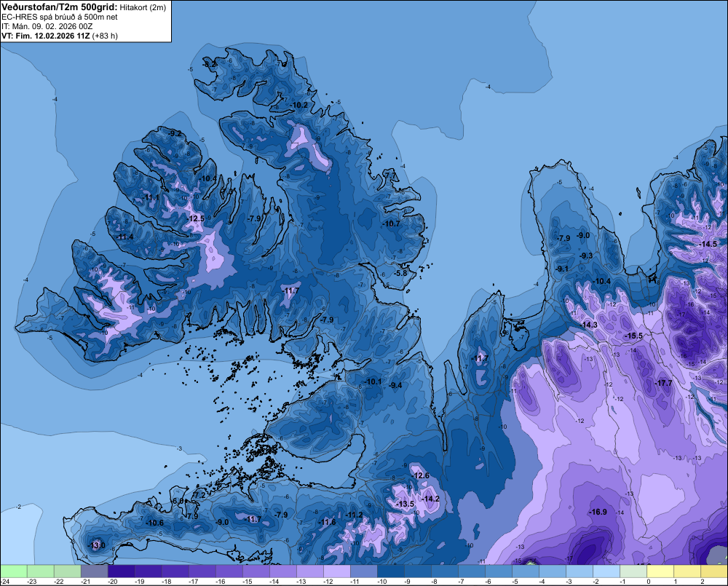The height and width of the screenshot is (586, 728).
Task: Click the -11.6 temperature label
Action: pos(327,522)
